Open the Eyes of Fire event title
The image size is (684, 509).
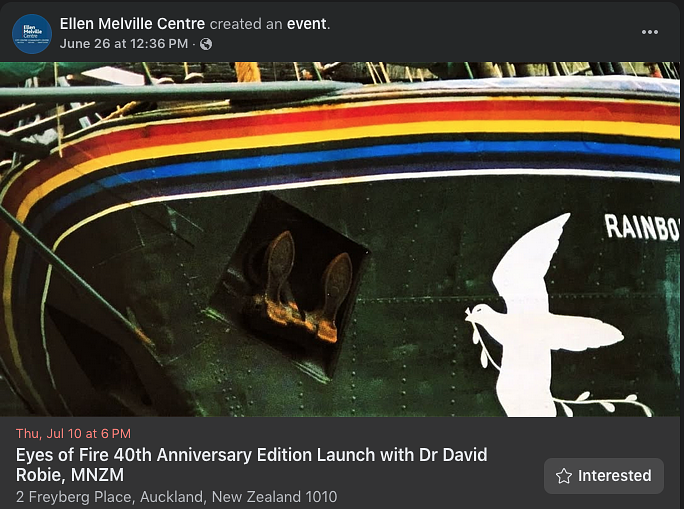point(251,465)
